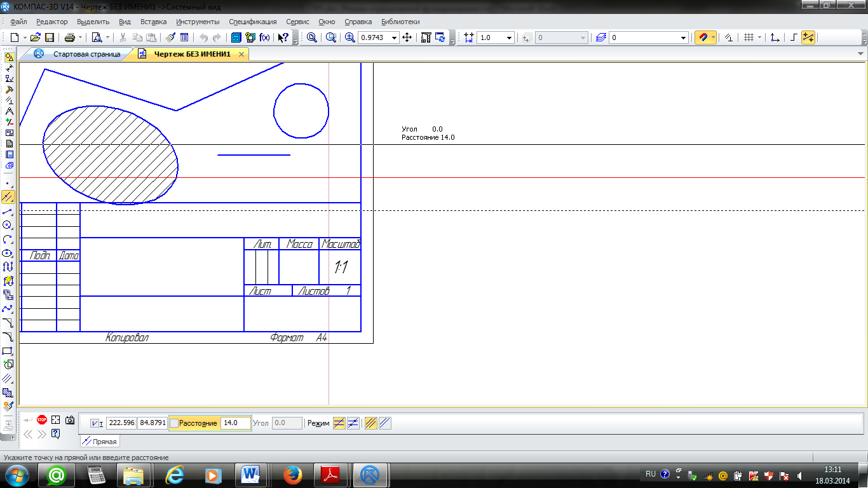Open the layer number dropdown

tap(683, 37)
